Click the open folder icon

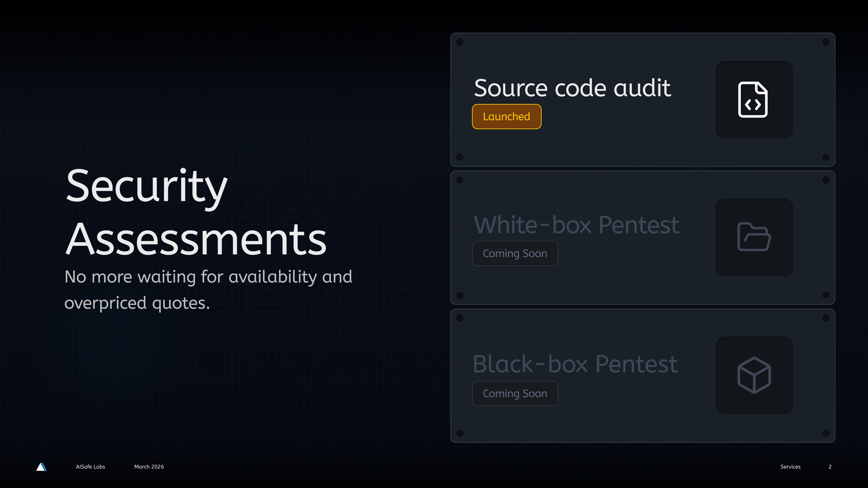(754, 237)
